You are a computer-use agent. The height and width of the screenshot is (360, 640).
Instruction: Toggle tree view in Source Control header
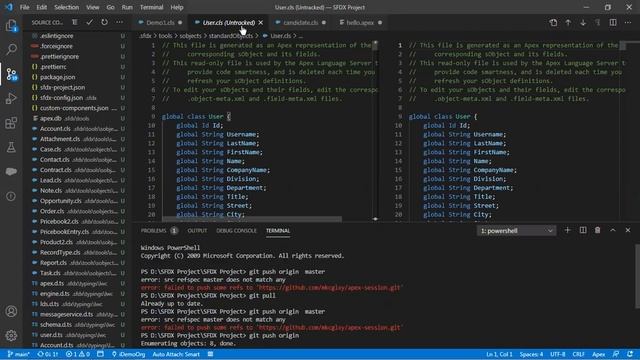click(74, 22)
